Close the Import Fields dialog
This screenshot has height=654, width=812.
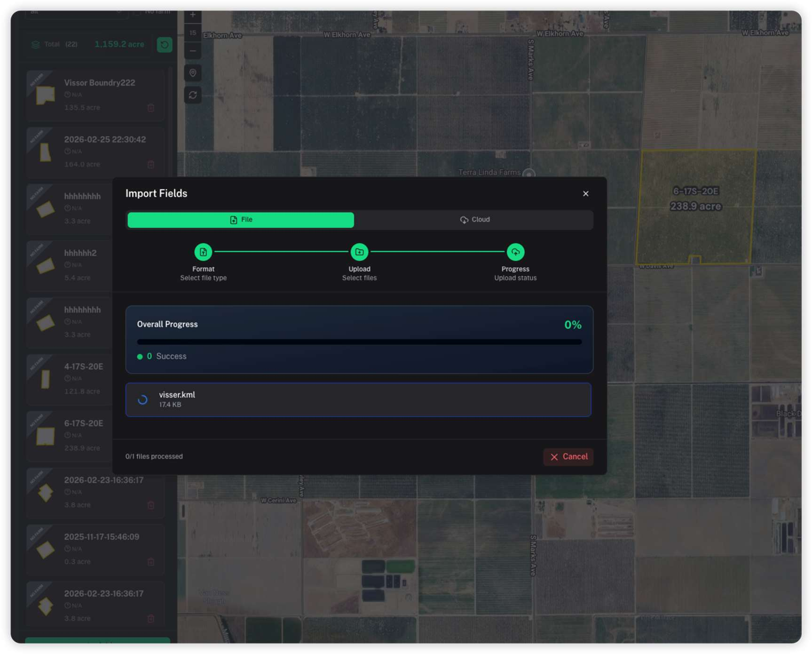(585, 194)
